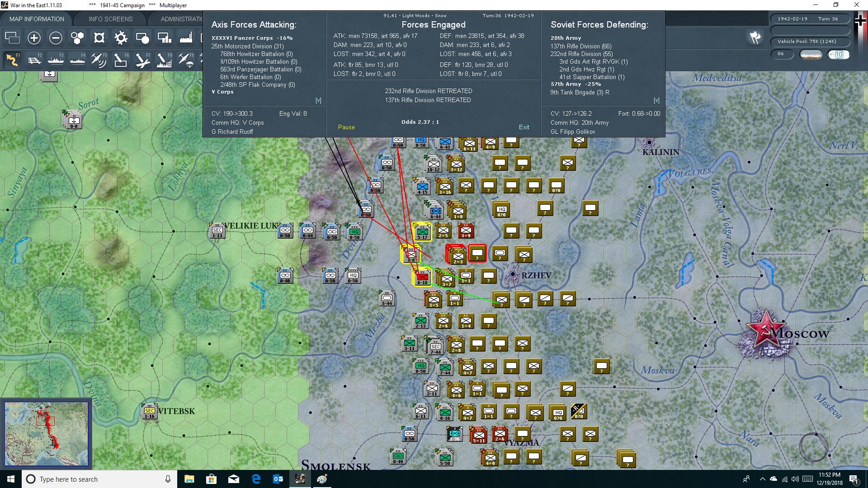Click Pause in combat report
The width and height of the screenshot is (868, 488).
[x=346, y=127]
